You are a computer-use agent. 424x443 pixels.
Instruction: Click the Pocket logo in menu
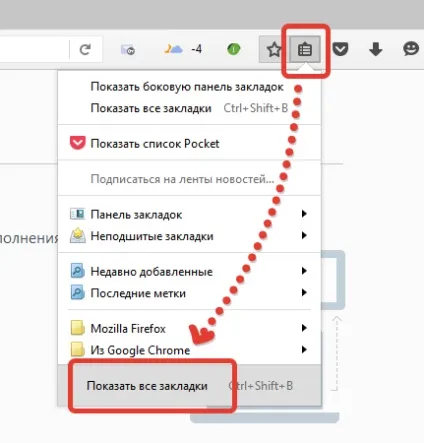point(77,143)
